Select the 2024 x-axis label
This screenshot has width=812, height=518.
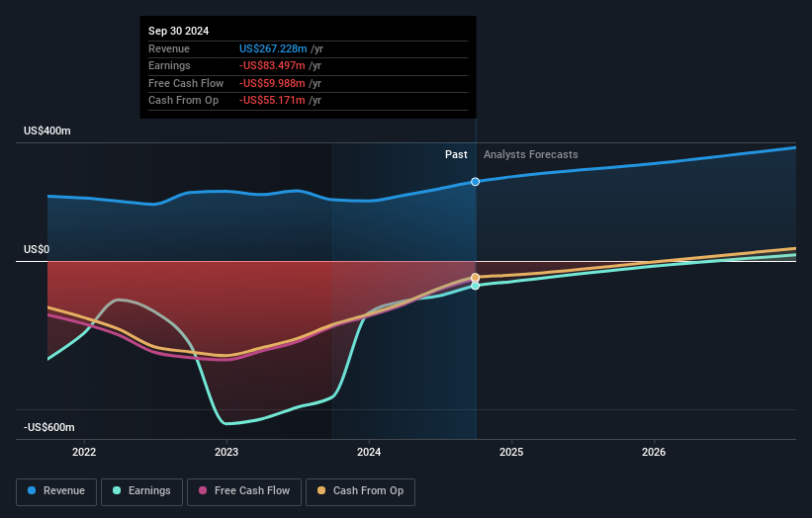369,452
